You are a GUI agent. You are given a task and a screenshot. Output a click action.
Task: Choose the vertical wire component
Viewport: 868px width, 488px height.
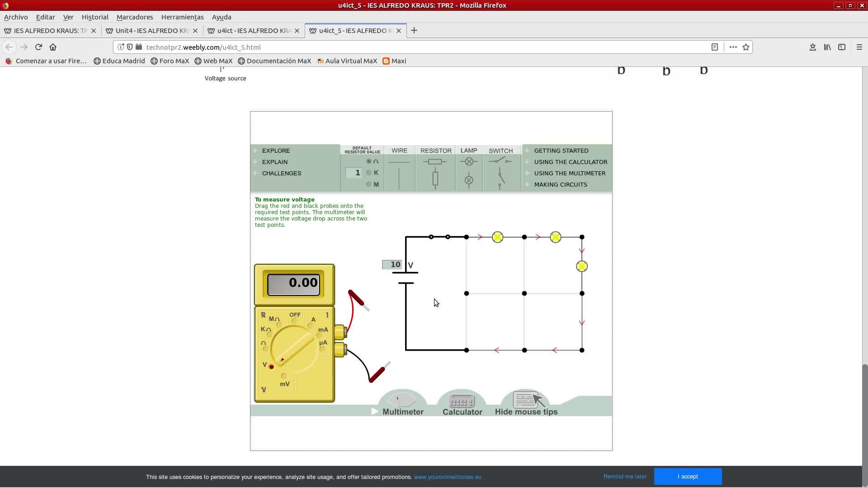399,179
